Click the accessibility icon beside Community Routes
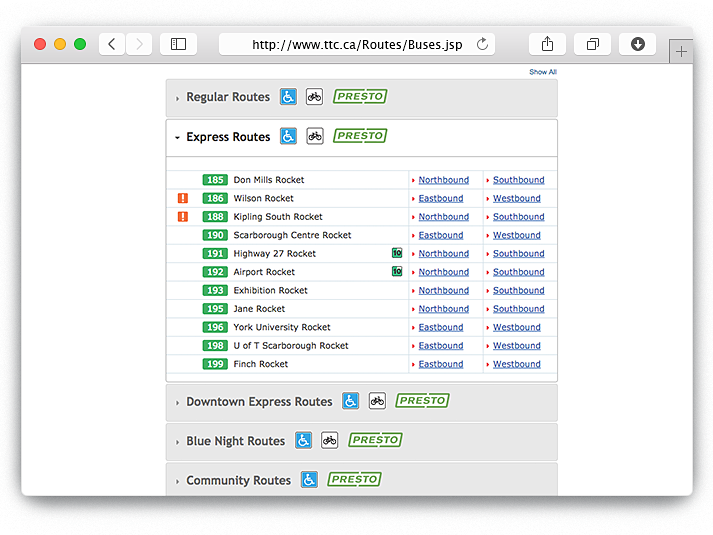The image size is (713, 535). point(309,480)
